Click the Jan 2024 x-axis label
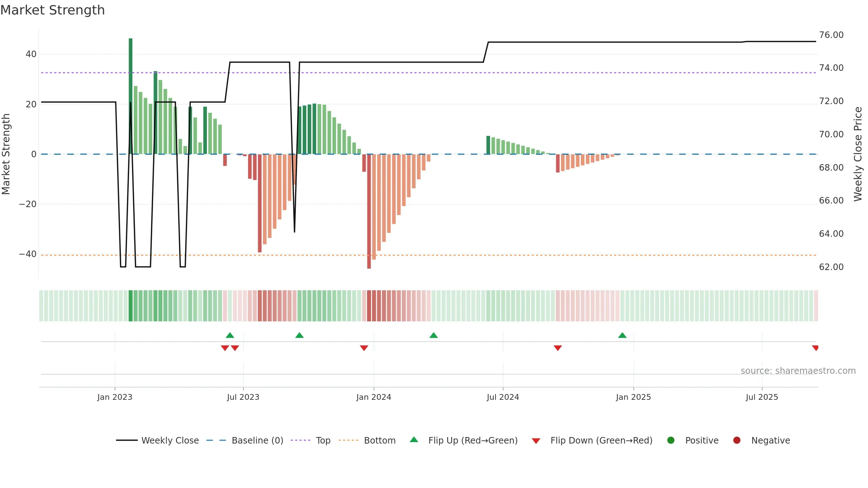 coord(374,397)
